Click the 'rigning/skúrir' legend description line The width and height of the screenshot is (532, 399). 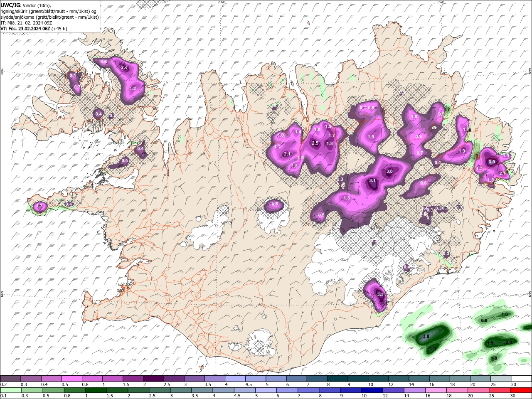click(49, 11)
